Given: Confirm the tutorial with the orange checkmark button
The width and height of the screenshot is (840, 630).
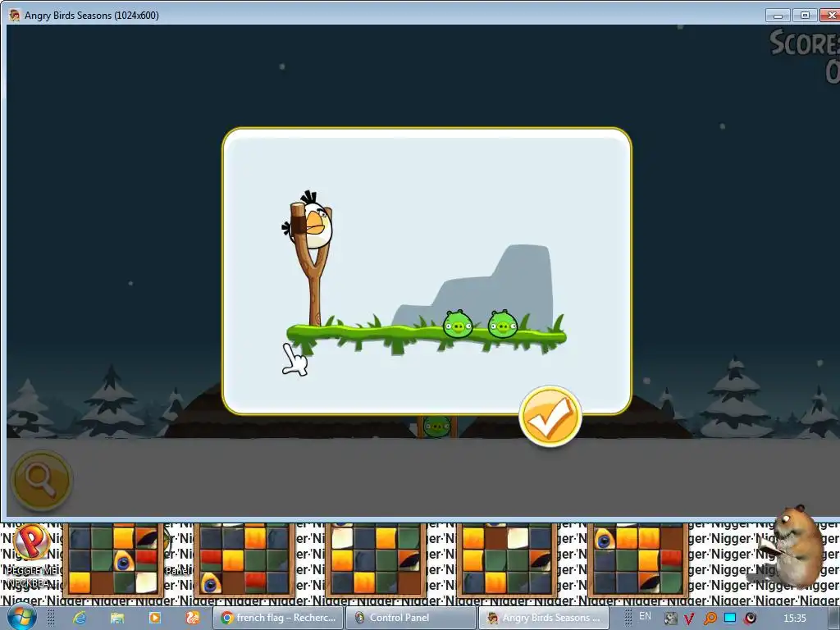Looking at the screenshot, I should 550,416.
